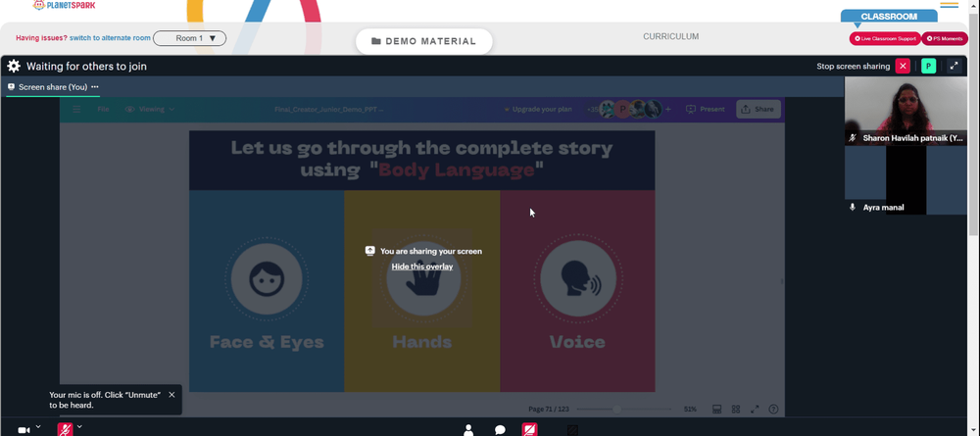Screen dimensions: 980x436
Task: Click the +35 collaborators badge
Action: tap(593, 110)
